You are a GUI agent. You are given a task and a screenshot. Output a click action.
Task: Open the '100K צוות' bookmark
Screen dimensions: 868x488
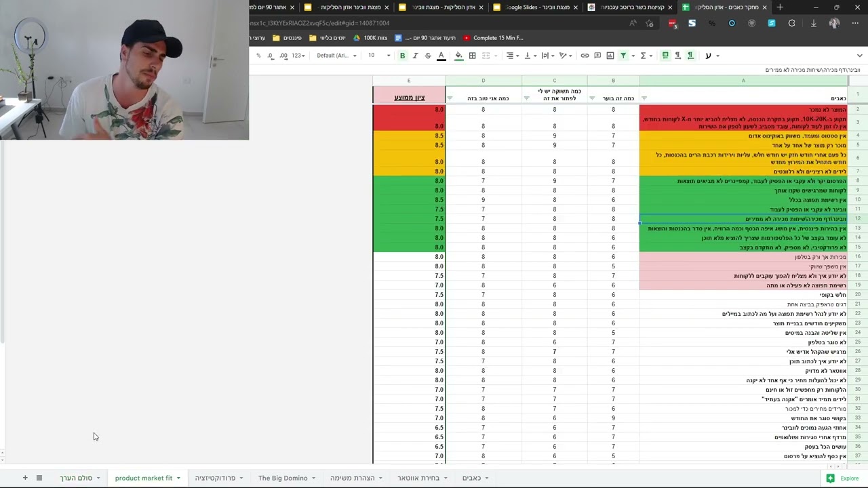[370, 38]
